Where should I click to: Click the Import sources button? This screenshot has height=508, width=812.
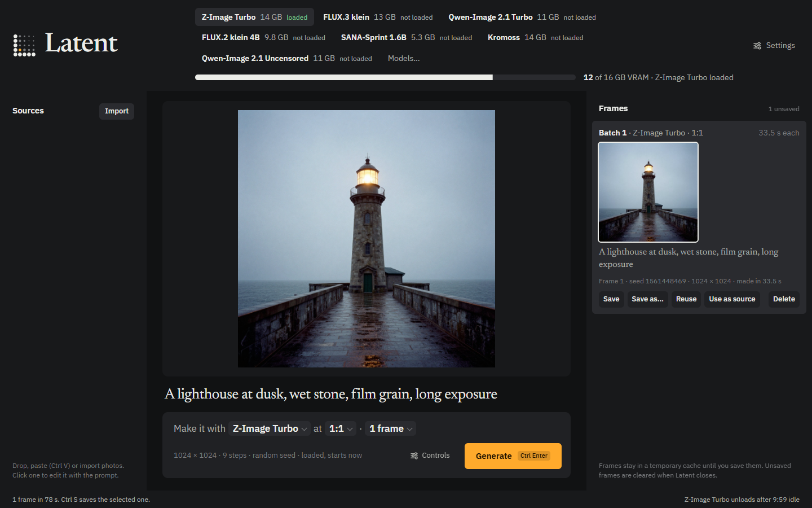tap(117, 111)
